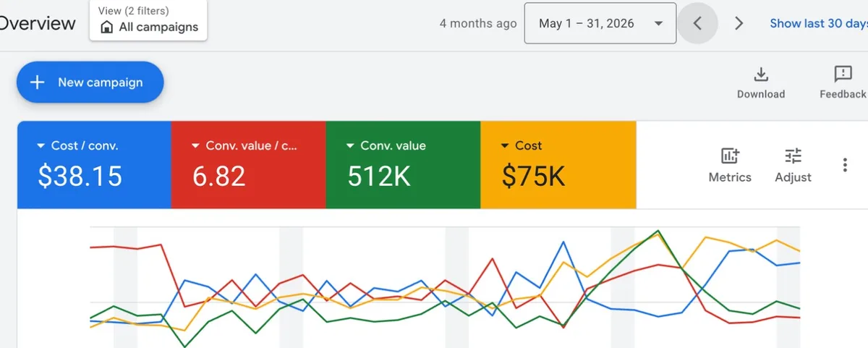This screenshot has width=868, height=348.
Task: Click the plus icon in New campaign
Action: [37, 82]
